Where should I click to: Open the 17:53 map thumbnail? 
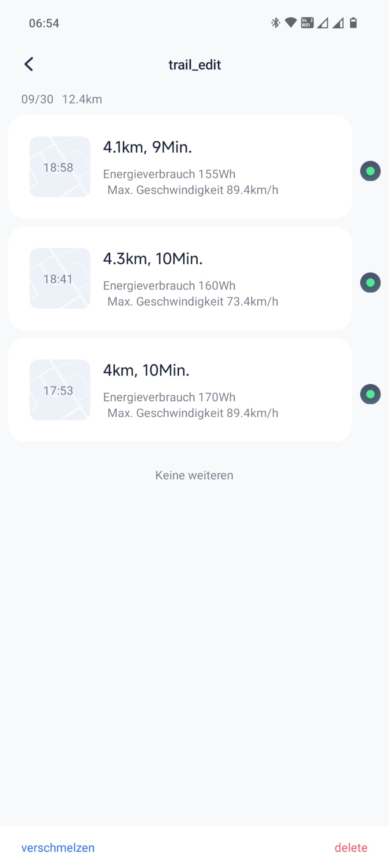point(60,390)
